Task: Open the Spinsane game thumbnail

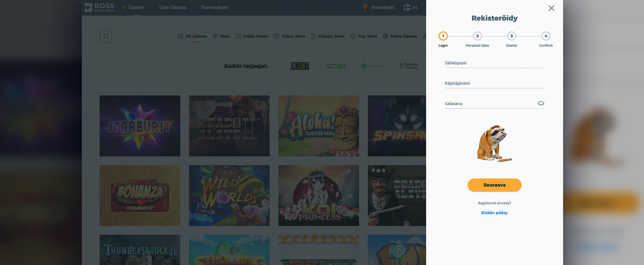Action: (x=397, y=126)
